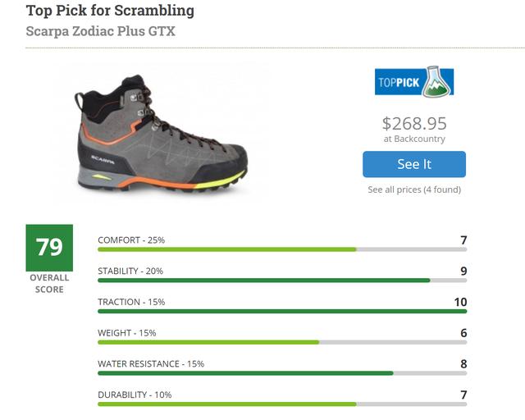Click the Traction score of 10
The image size is (525, 420).
pyautogui.click(x=460, y=302)
